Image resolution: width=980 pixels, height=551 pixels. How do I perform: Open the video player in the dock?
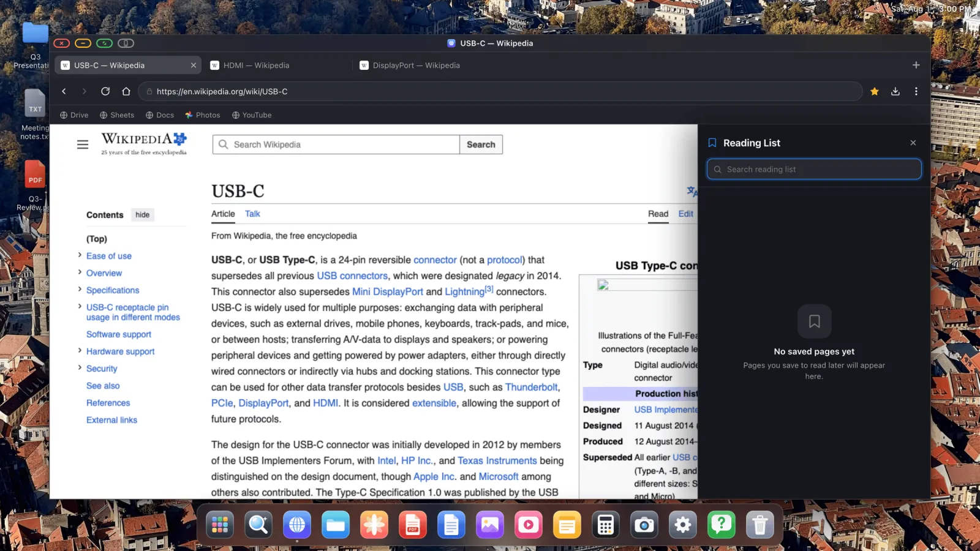[529, 525]
